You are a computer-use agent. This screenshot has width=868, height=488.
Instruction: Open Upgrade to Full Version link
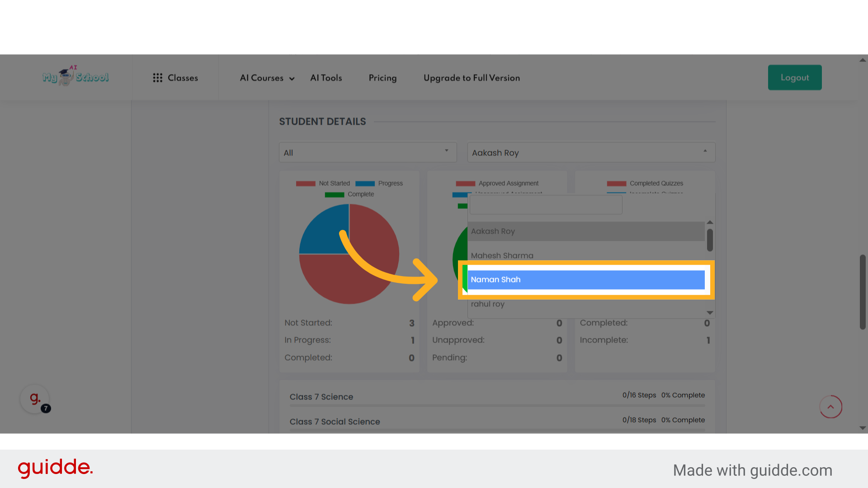click(x=472, y=78)
